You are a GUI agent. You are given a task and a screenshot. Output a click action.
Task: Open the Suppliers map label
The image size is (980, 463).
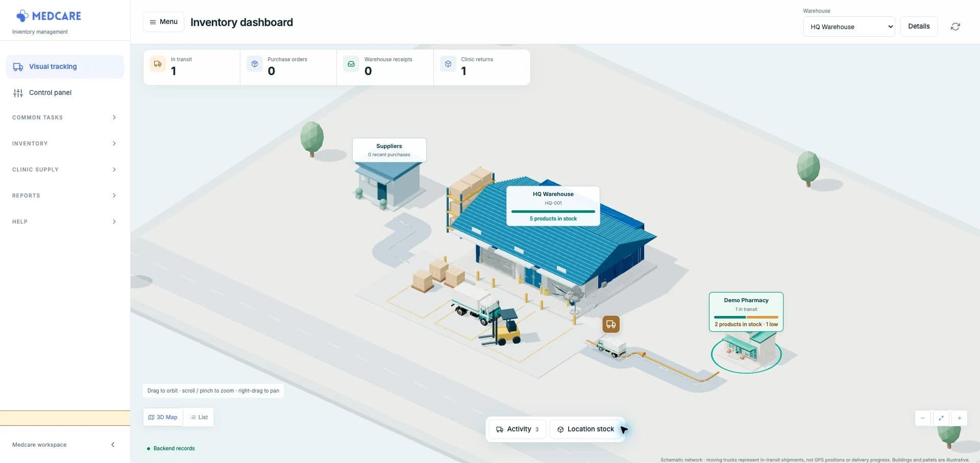click(389, 150)
